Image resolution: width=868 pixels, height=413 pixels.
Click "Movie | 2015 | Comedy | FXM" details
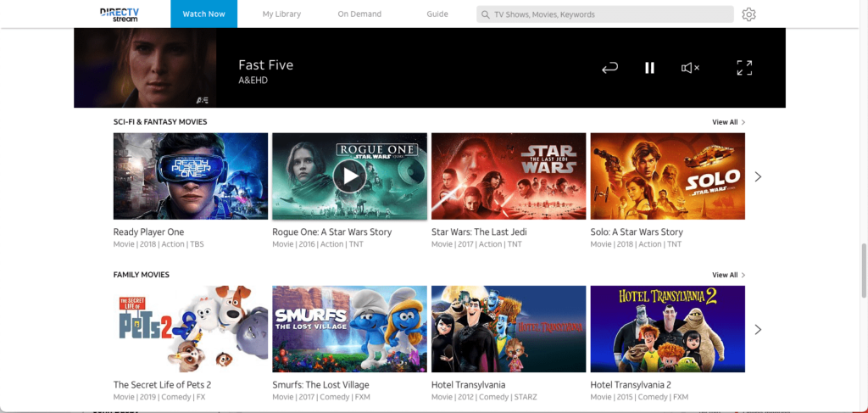[639, 397]
